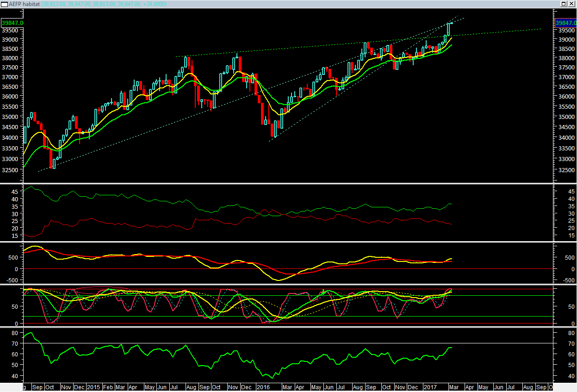577x392 pixels.
Task: Click the 39847.0 price box on the left axis
Action: click(x=12, y=22)
